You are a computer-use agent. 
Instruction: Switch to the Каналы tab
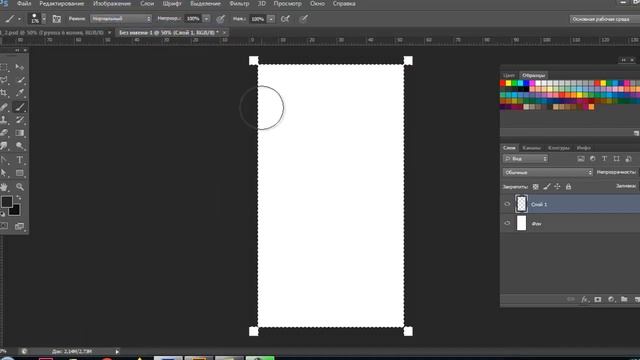[x=531, y=148]
